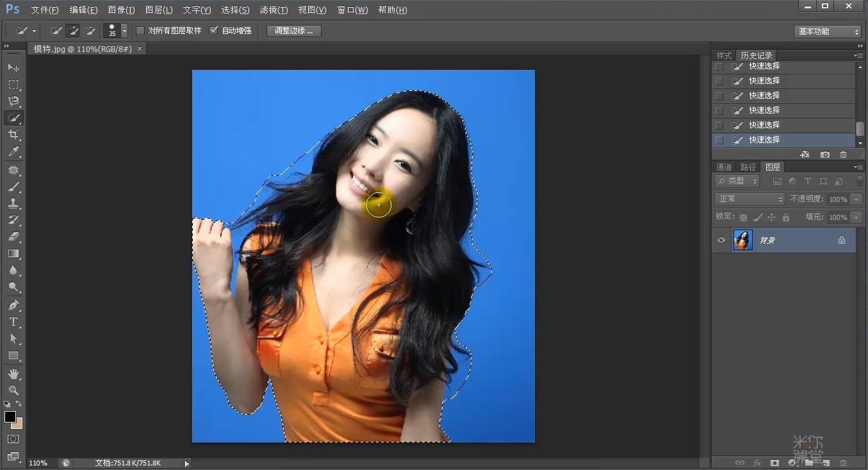Screen dimensions: 868x470
Task: Select the Horizontal Type tool
Action: 13,322
